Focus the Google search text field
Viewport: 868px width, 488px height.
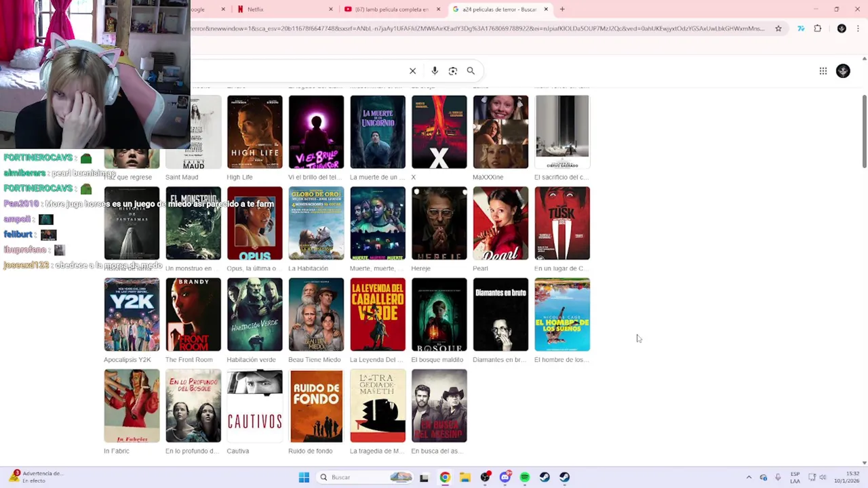click(298, 70)
